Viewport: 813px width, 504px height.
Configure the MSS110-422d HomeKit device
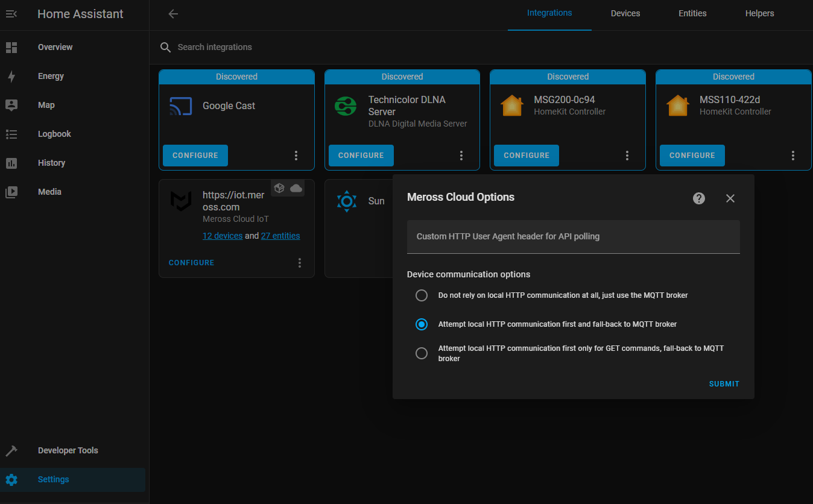[692, 156]
